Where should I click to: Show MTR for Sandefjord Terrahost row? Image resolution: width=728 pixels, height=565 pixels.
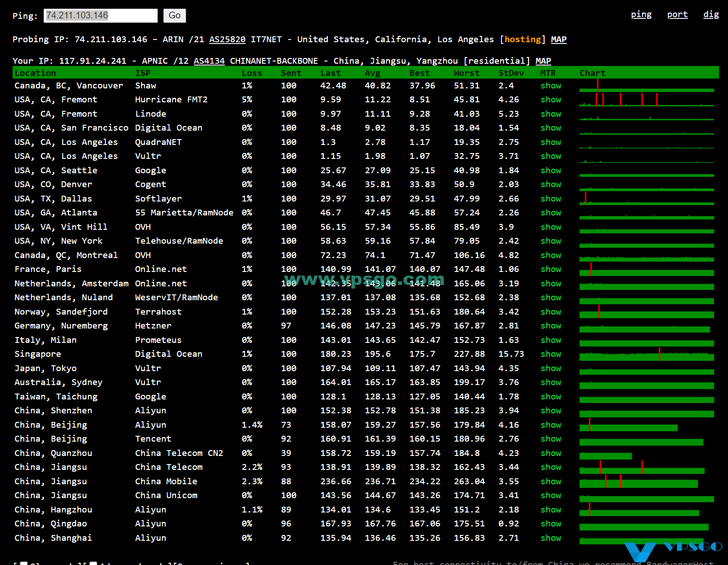[551, 312]
